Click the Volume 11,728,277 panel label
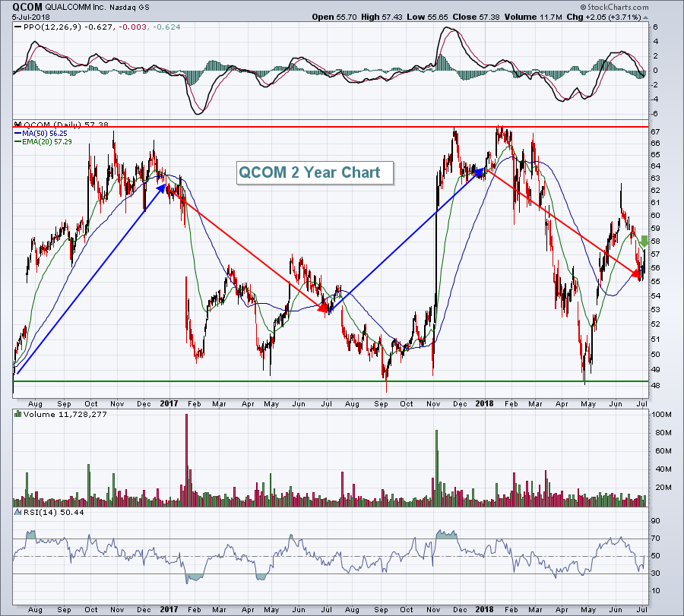The width and height of the screenshot is (684, 616). 65,414
